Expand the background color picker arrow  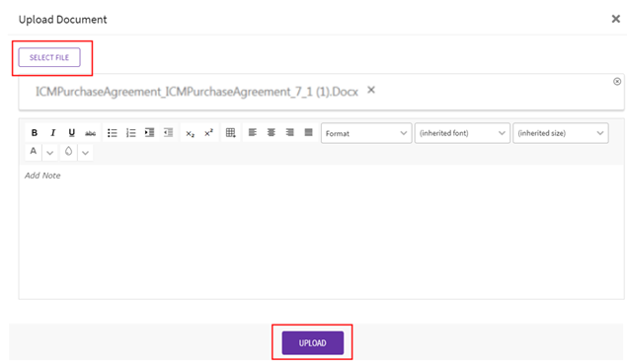point(85,152)
